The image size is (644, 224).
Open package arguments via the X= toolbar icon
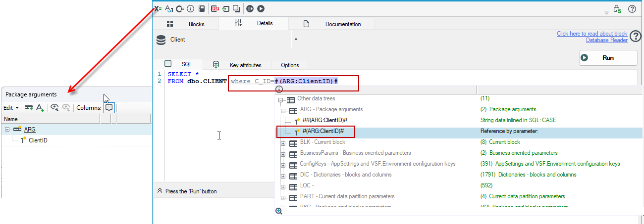click(158, 8)
